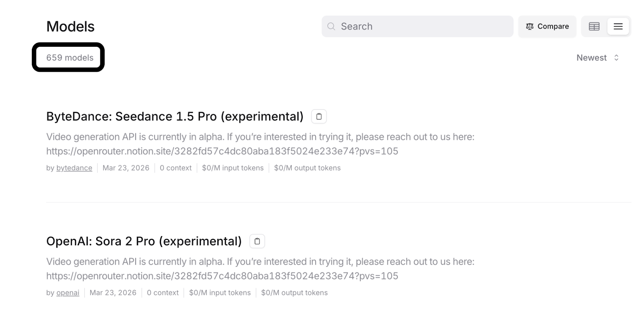
Task: Copy OpenAI Sora 2 Pro model ID
Action: [x=257, y=241]
